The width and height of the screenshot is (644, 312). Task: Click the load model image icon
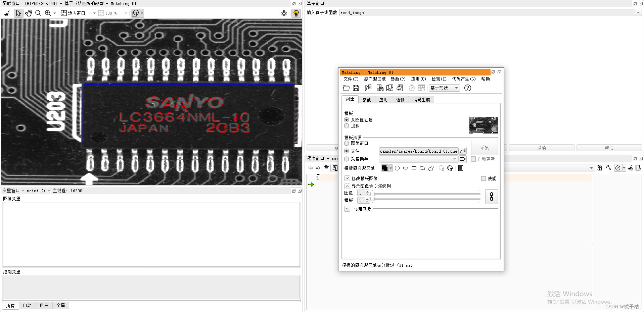pos(380,88)
